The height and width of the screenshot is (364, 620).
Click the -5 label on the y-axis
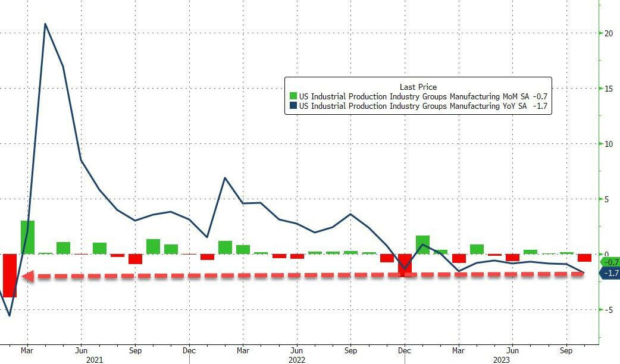pyautogui.click(x=609, y=310)
